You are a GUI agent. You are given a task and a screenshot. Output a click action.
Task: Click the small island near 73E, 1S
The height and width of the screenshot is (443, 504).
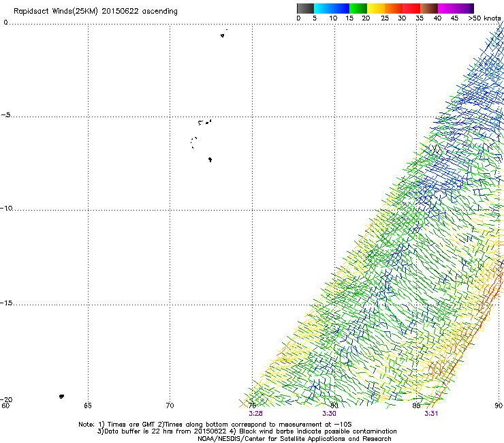[223, 35]
